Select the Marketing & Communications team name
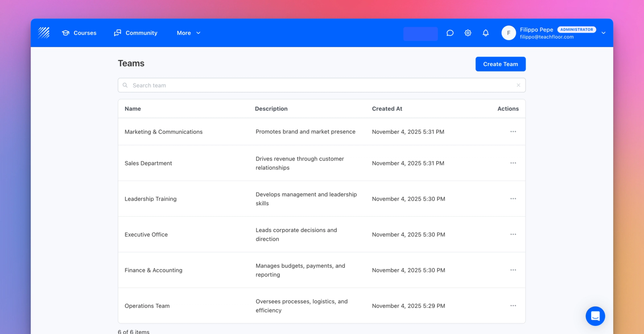Image resolution: width=644 pixels, height=334 pixels. tap(163, 132)
